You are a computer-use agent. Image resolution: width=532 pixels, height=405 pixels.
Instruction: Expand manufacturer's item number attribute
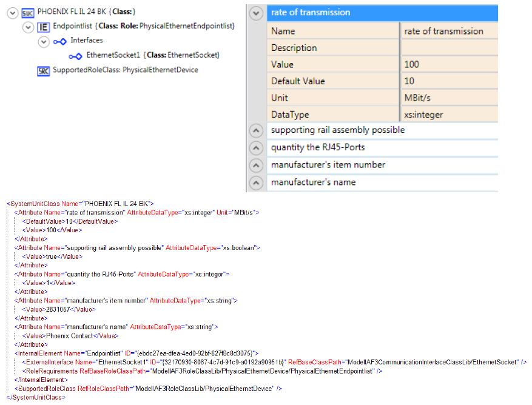(257, 165)
